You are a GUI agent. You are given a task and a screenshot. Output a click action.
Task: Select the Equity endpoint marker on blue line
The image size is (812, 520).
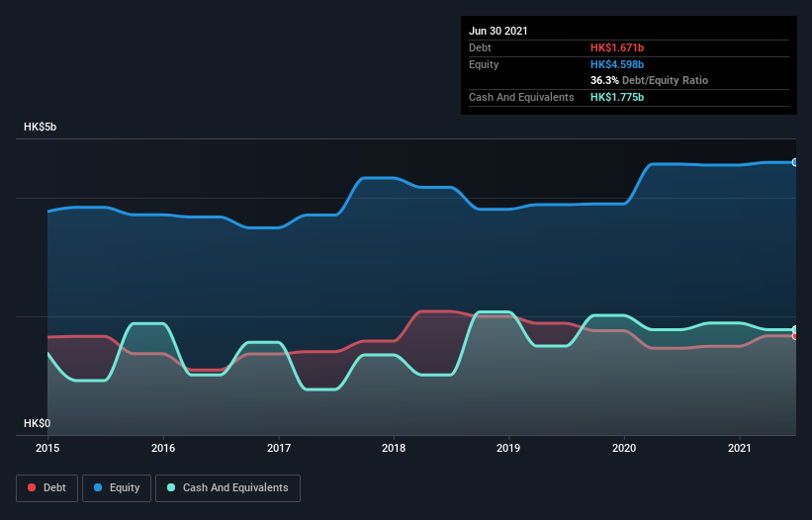795,162
